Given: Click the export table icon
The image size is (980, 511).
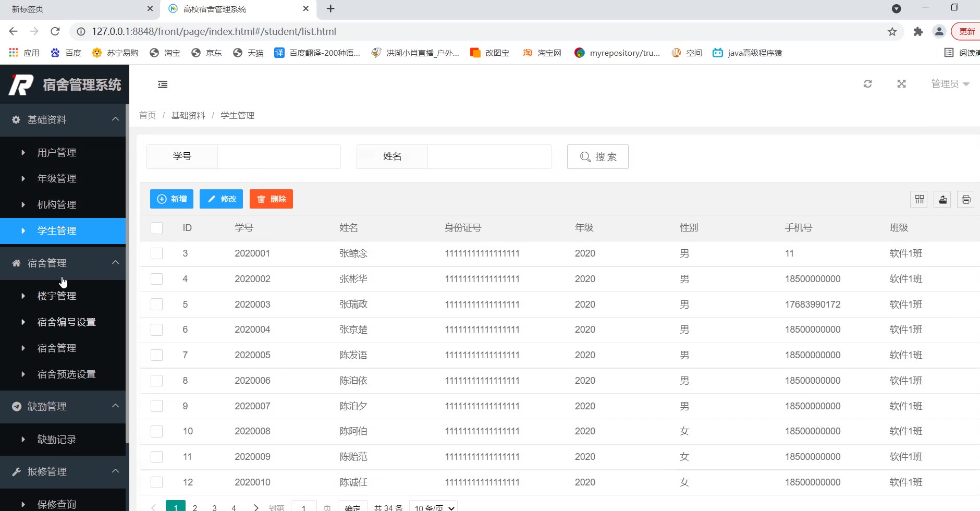Looking at the screenshot, I should pos(942,199).
